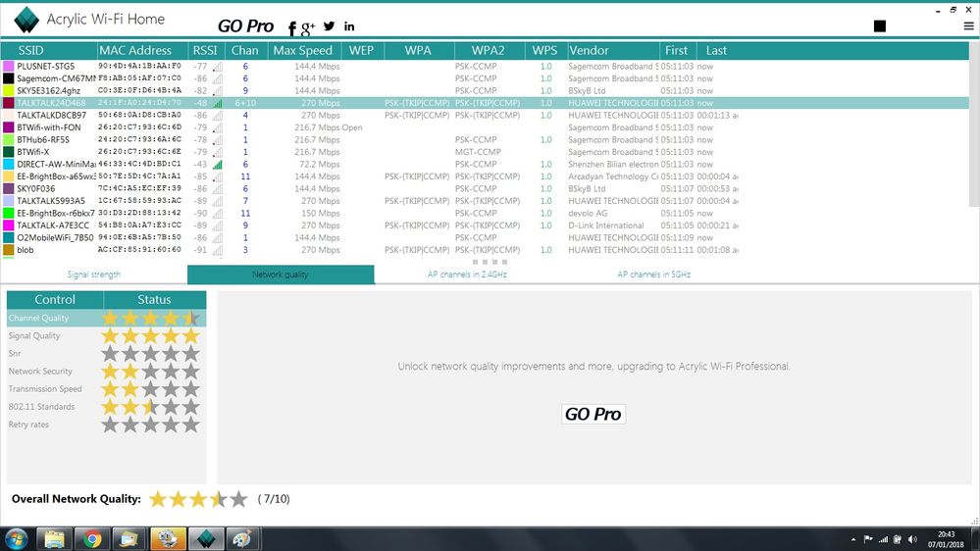The width and height of the screenshot is (980, 551).
Task: Select the Retry rates row
Action: (106, 425)
